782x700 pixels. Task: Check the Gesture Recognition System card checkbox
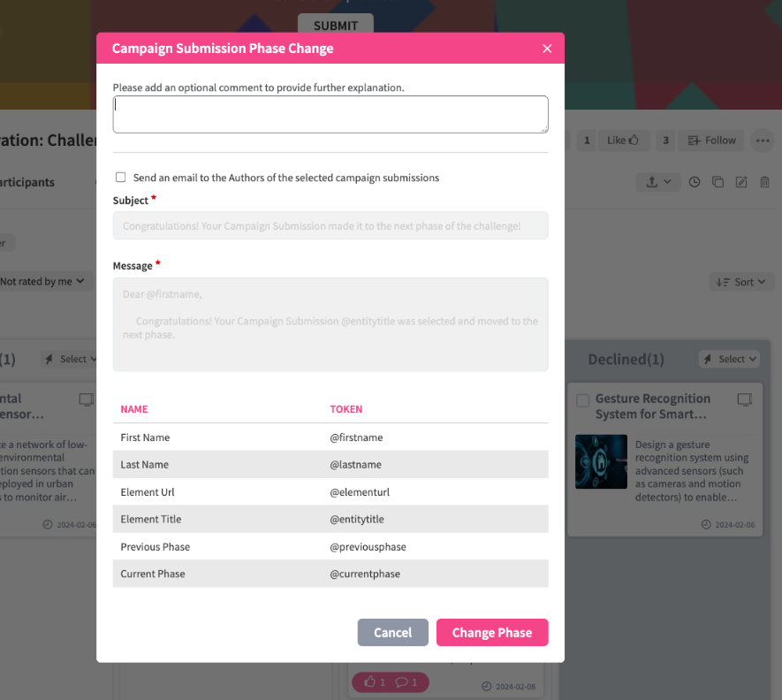pyautogui.click(x=582, y=400)
